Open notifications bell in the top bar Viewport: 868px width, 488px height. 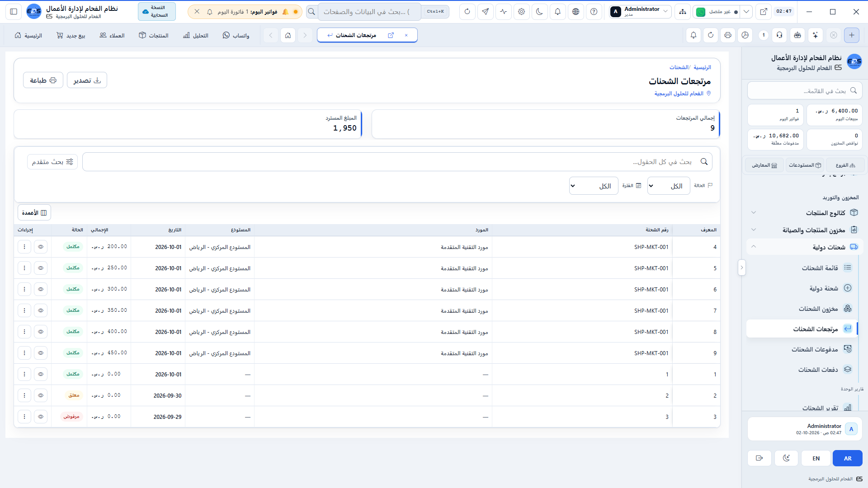pos(558,12)
